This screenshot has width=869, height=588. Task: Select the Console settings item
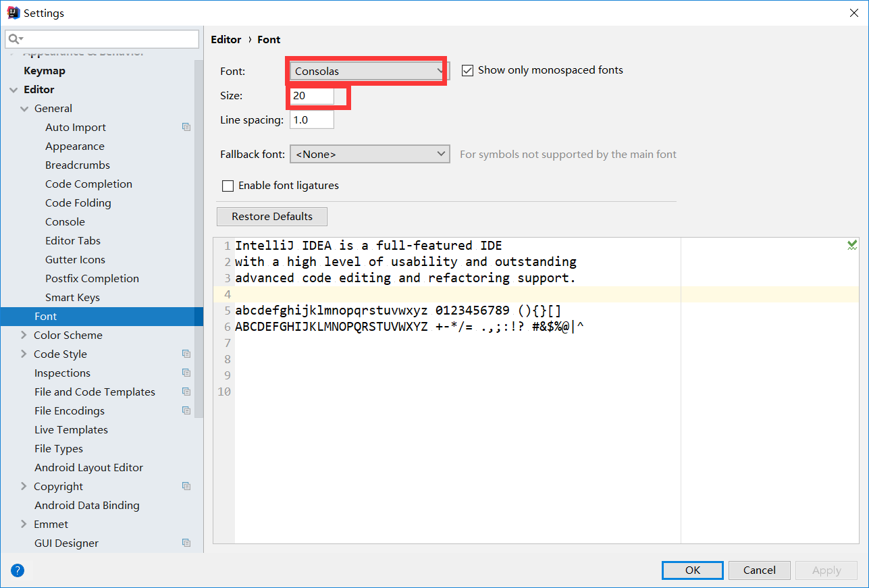[x=65, y=222]
